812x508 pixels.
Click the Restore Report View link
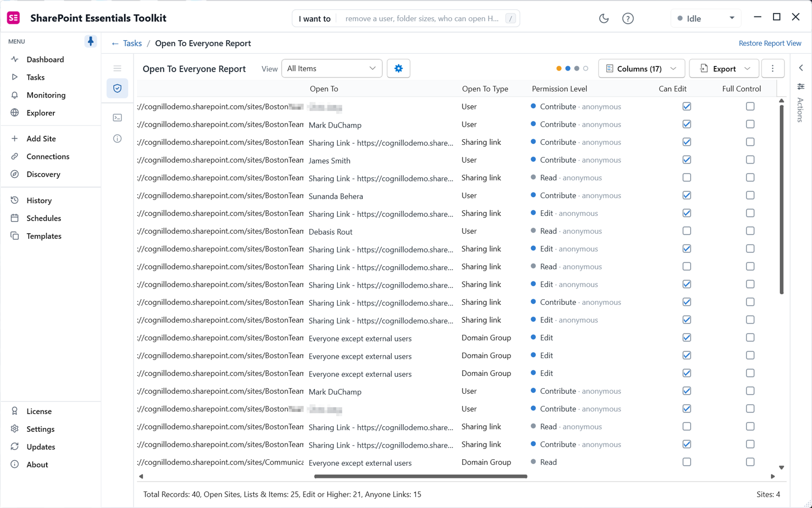click(x=770, y=43)
